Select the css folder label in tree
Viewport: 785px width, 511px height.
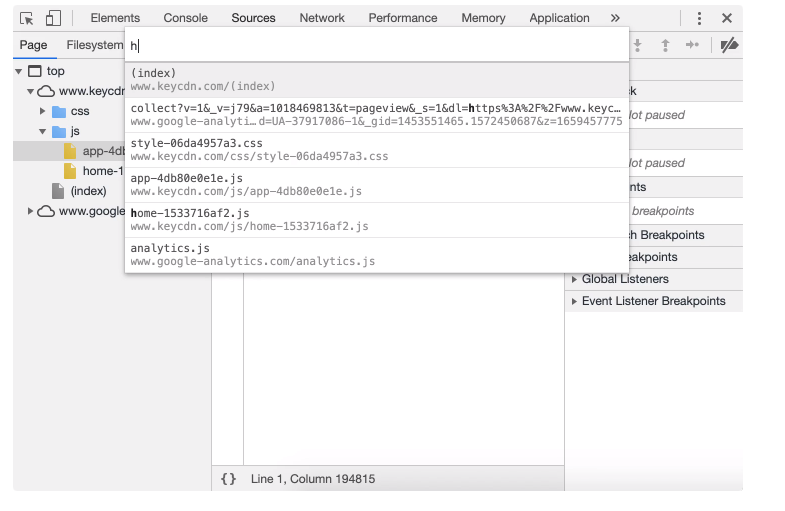pos(80,111)
